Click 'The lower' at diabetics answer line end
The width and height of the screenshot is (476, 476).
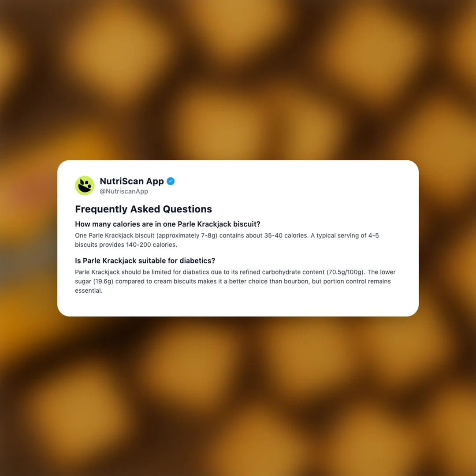coord(382,272)
